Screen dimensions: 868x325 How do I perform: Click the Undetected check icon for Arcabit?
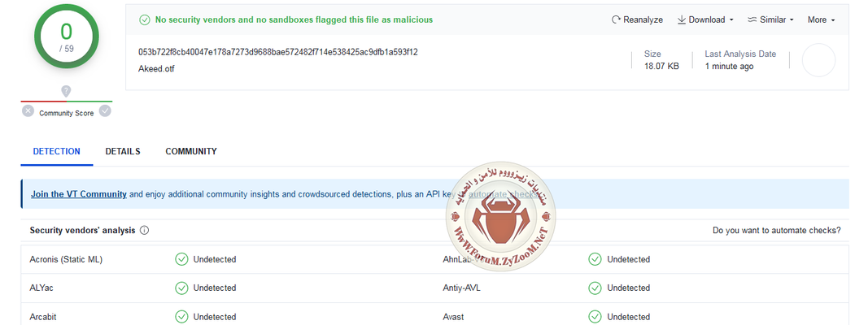(x=181, y=317)
